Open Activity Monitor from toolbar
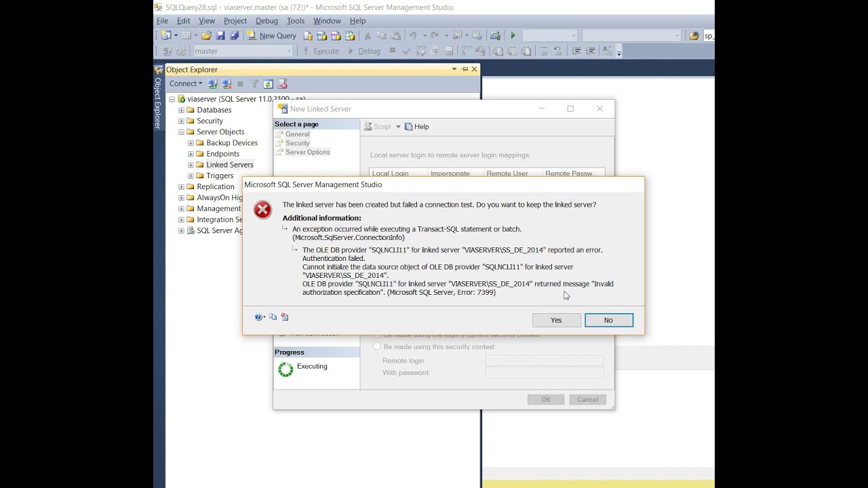Viewport: 868px width, 488px height. (495, 35)
